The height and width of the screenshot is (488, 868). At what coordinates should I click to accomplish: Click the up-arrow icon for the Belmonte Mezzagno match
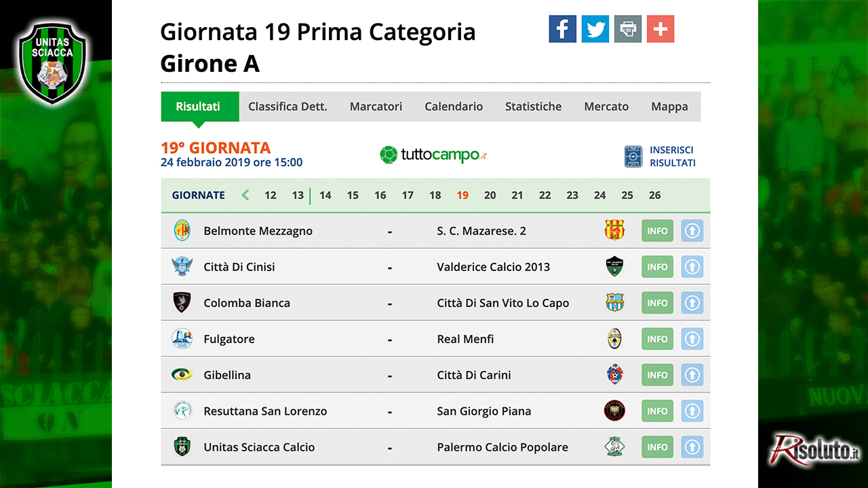click(x=692, y=230)
